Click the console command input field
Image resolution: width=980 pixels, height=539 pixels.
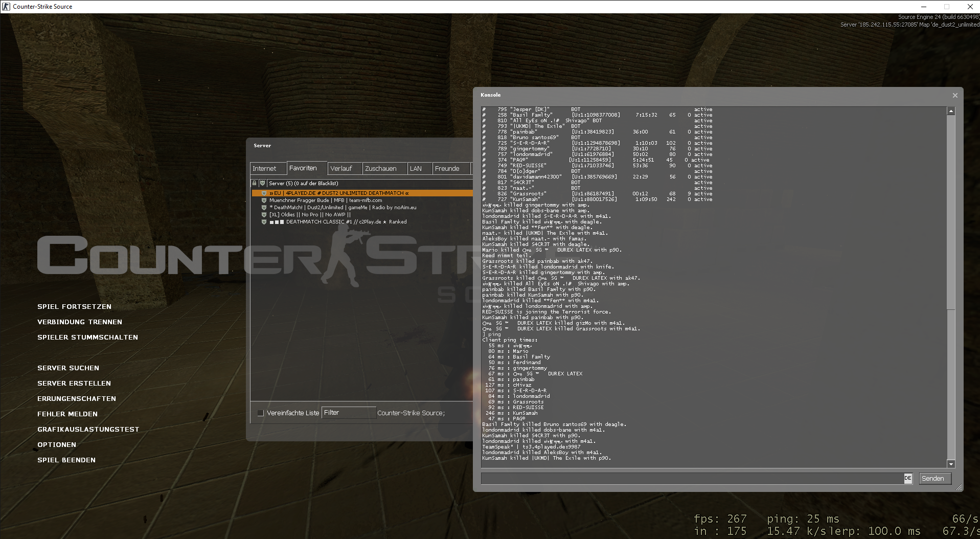tap(692, 478)
